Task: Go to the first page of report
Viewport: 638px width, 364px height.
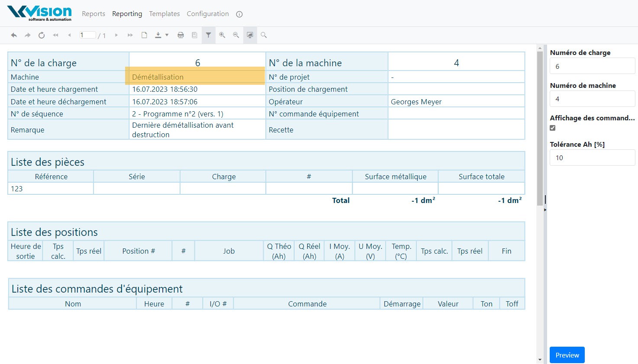Action: tap(55, 35)
